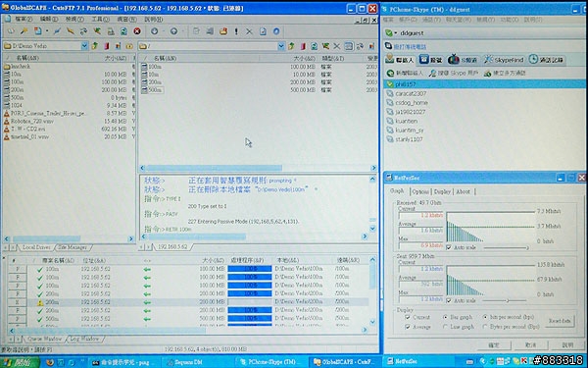Open the dropdown arrow beside new document icon
The height and width of the screenshot is (368, 588).
47,31
